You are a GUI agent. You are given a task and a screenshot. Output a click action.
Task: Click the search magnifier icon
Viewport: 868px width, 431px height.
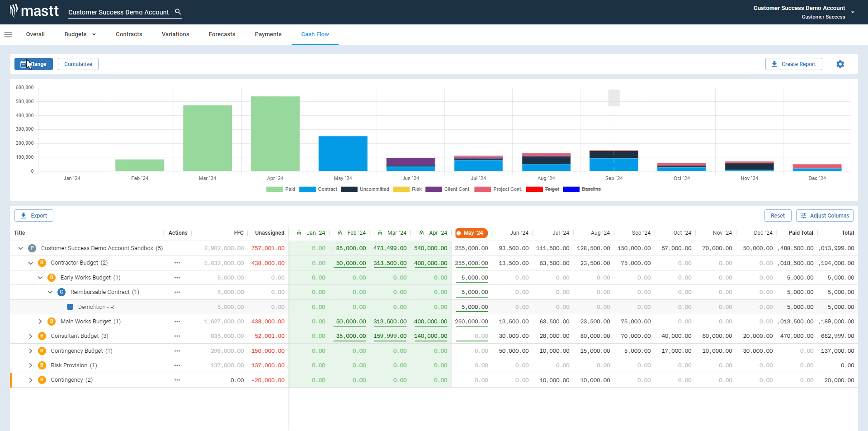point(178,11)
